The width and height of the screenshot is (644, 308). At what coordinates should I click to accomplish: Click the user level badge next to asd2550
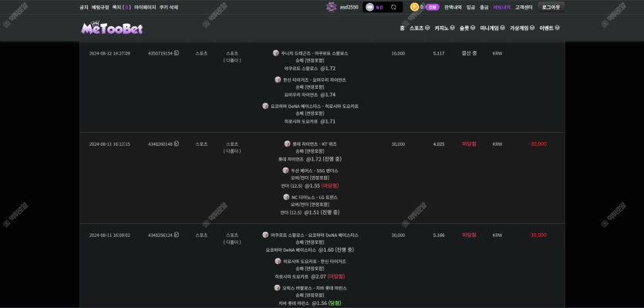click(332, 7)
